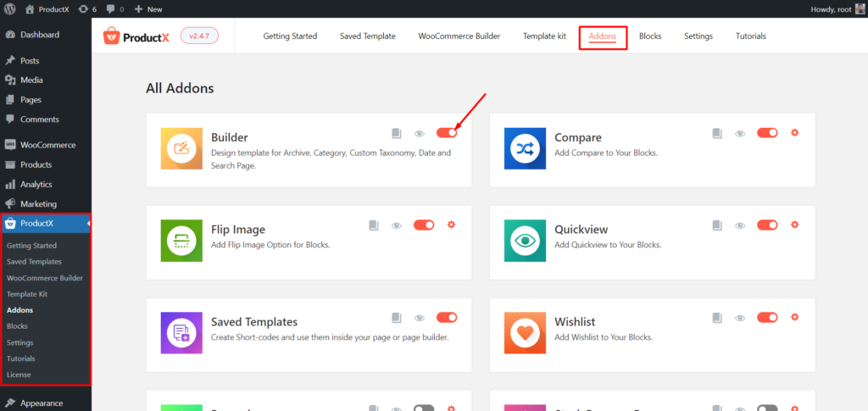Open Saved Templates documentation icon
This screenshot has height=411, width=868.
(x=397, y=318)
